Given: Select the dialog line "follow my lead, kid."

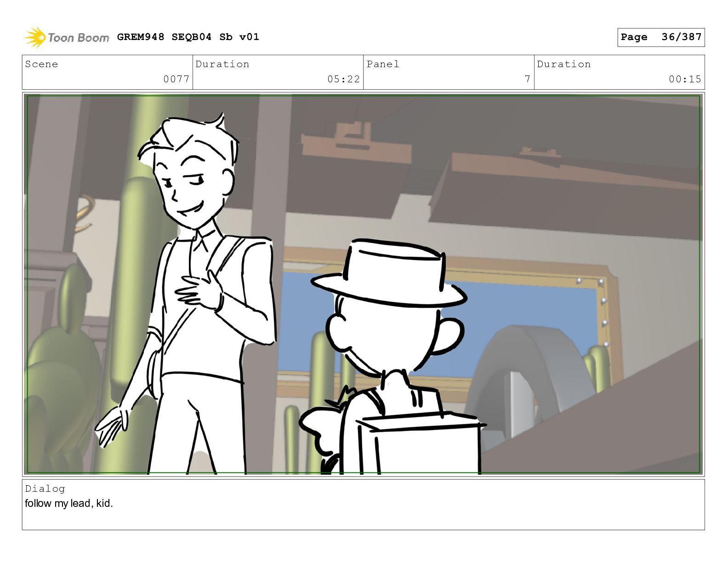Looking at the screenshot, I should click(x=69, y=503).
